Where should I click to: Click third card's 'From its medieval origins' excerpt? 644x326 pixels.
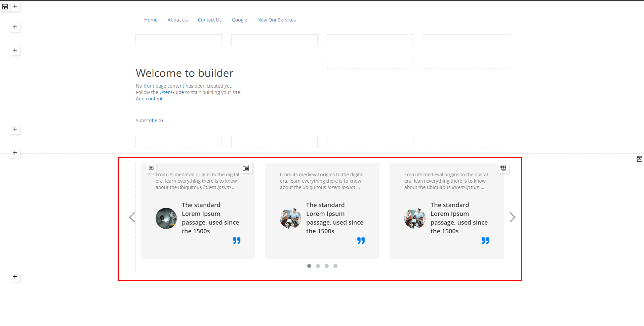(446, 181)
